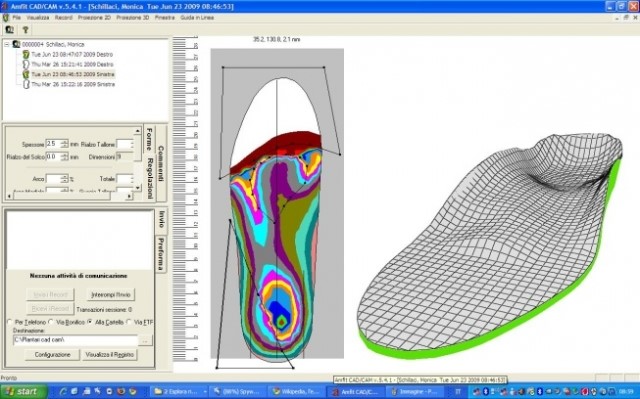Open the Finestra menu
This screenshot has width=640, height=399.
tap(164, 18)
